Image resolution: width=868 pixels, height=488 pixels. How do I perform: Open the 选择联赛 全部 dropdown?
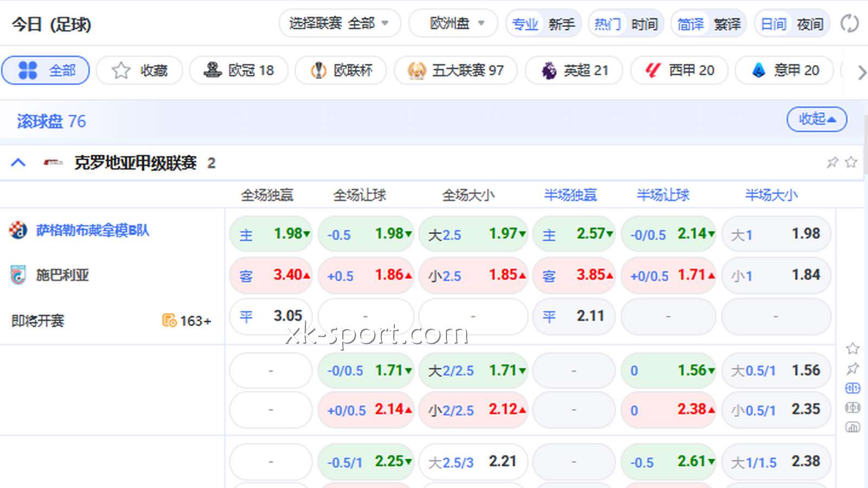coord(340,23)
